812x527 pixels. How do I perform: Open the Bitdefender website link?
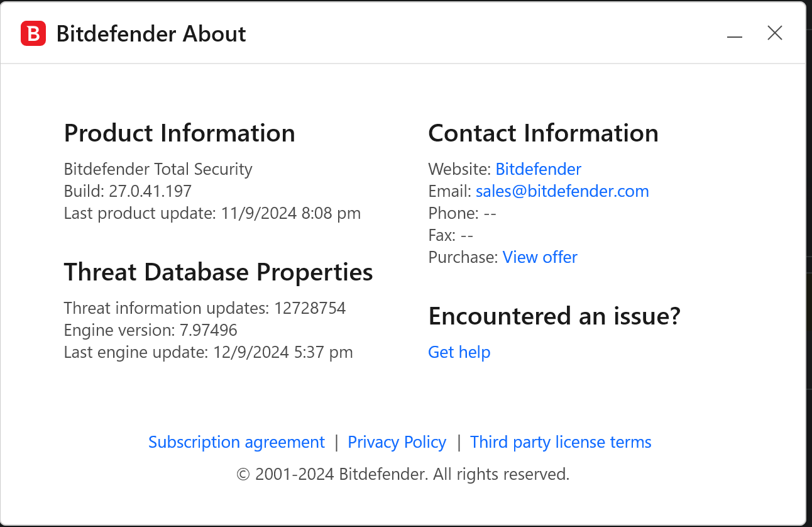(x=538, y=169)
